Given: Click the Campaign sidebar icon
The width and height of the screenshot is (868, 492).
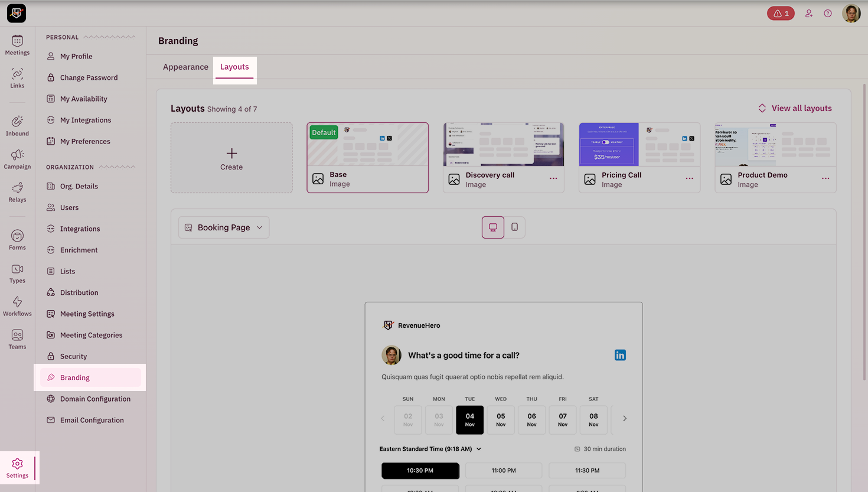Looking at the screenshot, I should pos(17,158).
